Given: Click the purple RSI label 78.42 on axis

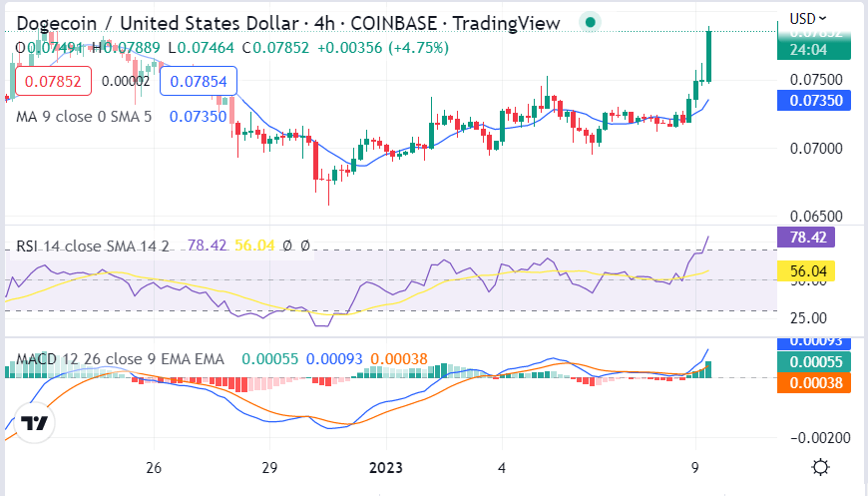Looking at the screenshot, I should click(x=806, y=238).
